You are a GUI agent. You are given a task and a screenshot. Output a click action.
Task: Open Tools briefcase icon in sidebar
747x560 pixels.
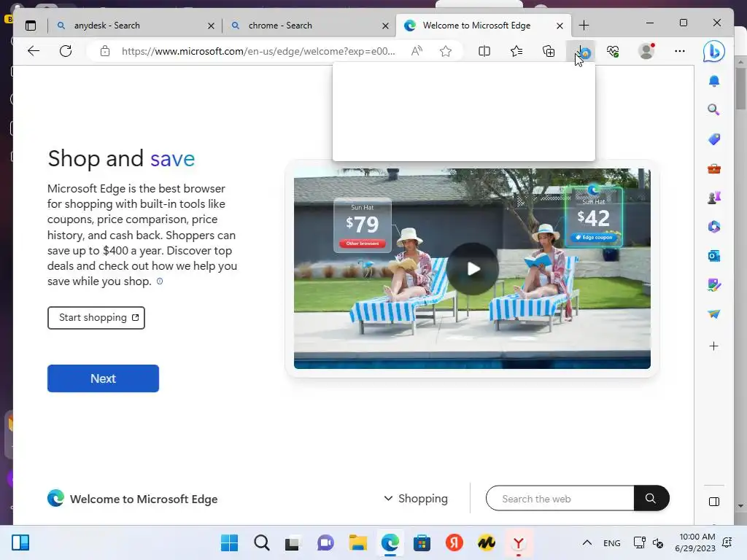(x=713, y=168)
